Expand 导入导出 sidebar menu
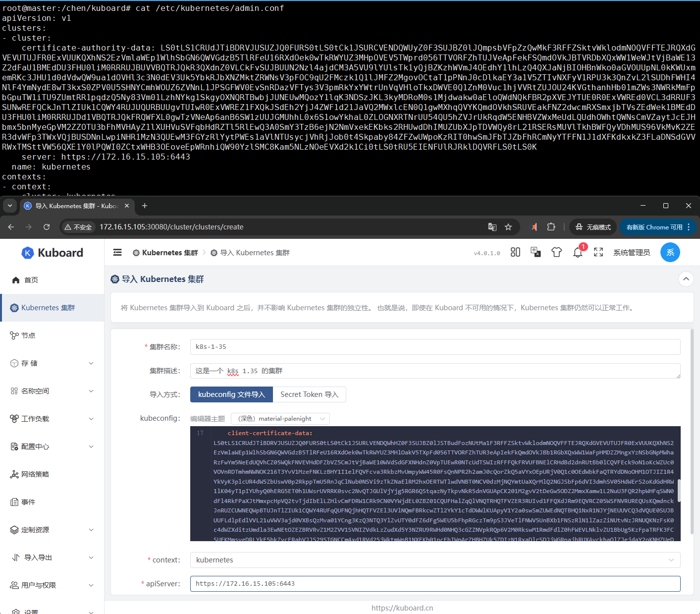 pos(52,558)
